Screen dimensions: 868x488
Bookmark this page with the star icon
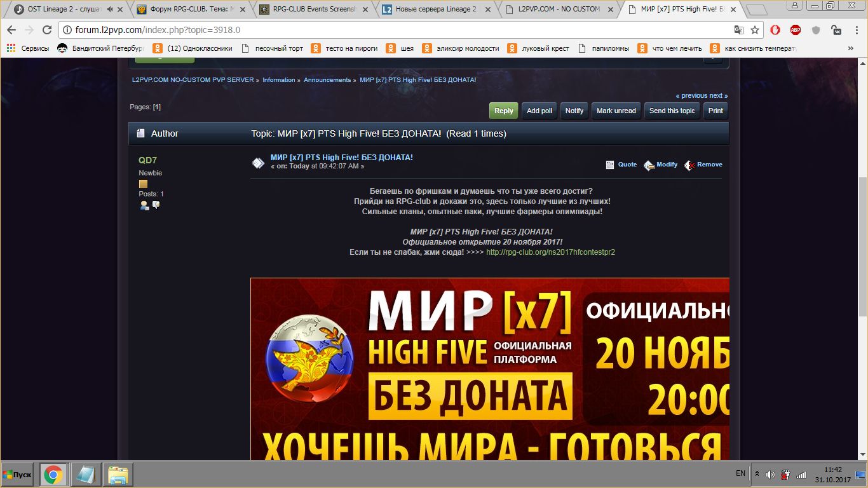coord(755,30)
